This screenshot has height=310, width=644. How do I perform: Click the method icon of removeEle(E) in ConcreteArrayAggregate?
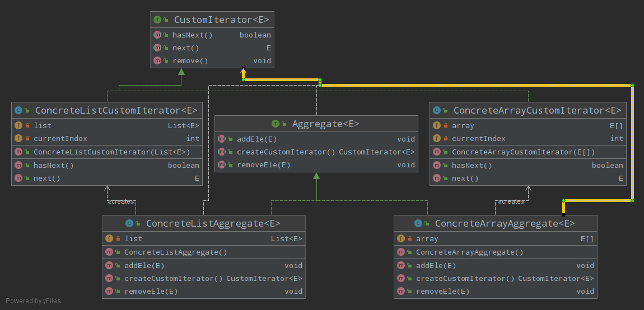[x=401, y=291]
